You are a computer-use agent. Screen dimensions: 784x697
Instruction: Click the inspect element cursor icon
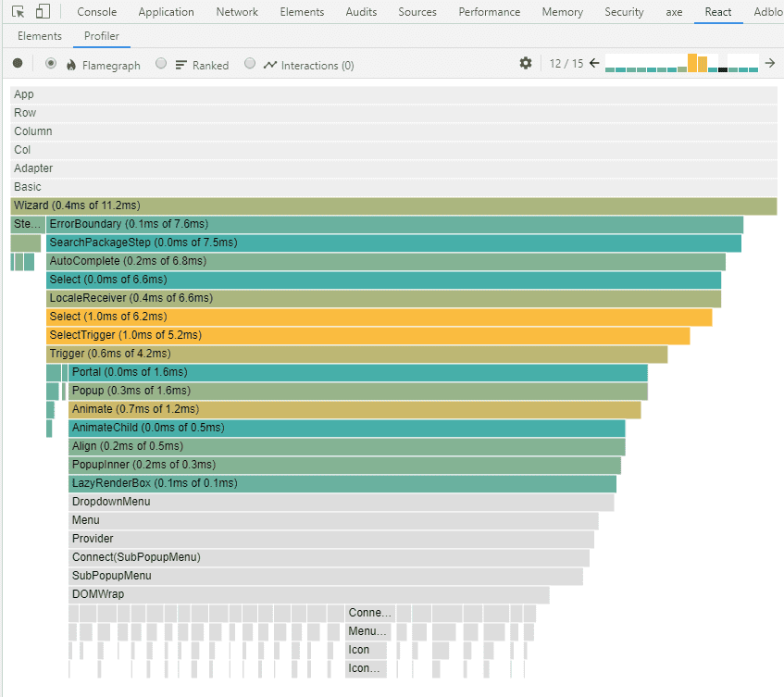click(x=18, y=12)
